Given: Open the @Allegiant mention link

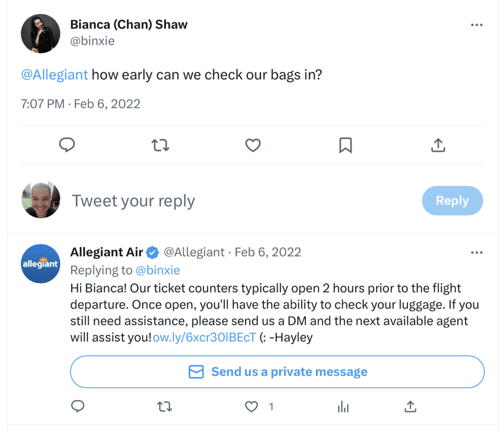Looking at the screenshot, I should click(x=54, y=74).
